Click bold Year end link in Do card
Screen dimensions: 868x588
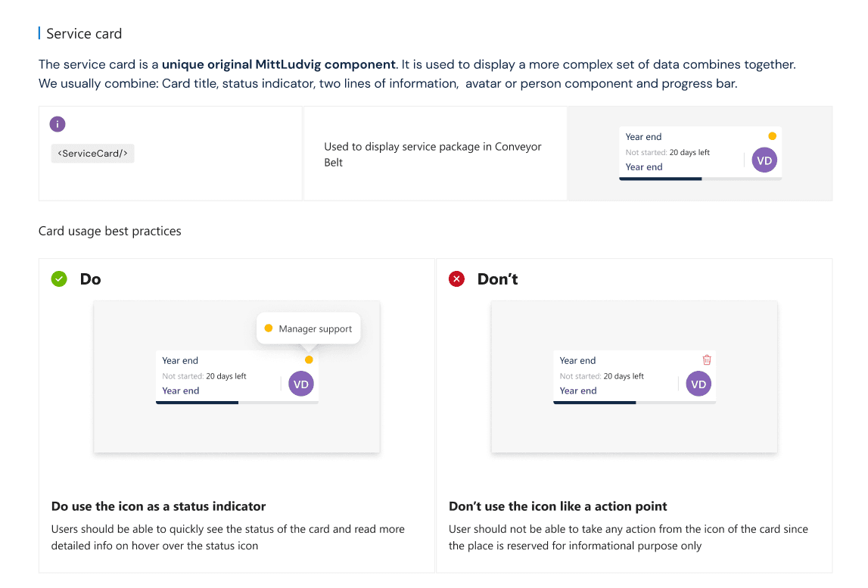(x=180, y=390)
